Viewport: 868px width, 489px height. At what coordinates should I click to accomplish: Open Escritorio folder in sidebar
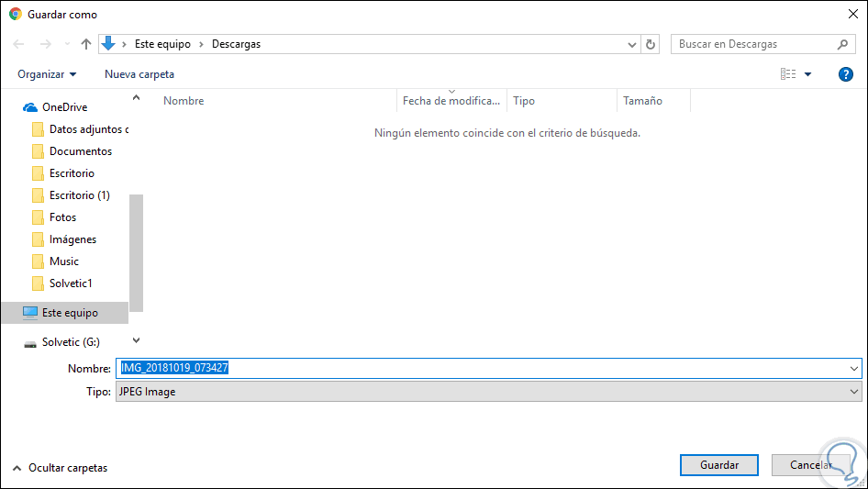[72, 173]
